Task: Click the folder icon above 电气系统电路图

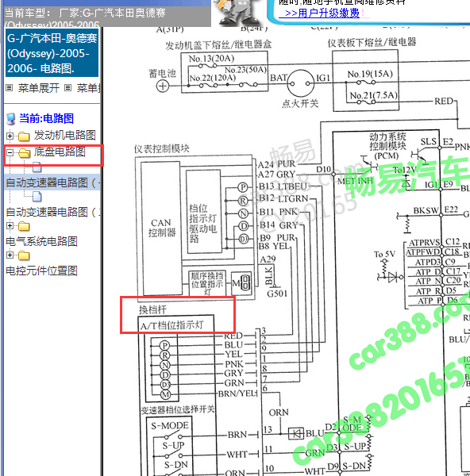Action: coord(24,226)
